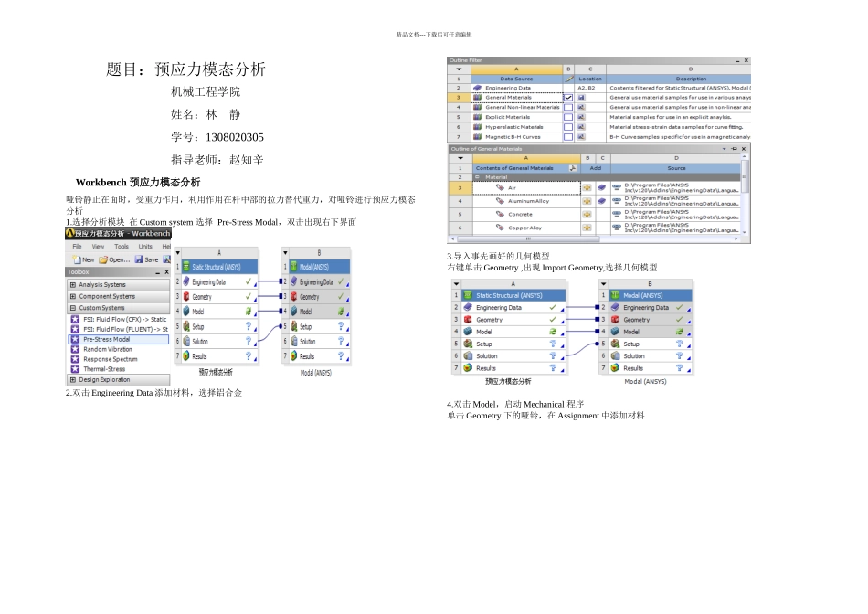
Task: Open the Outline Filter table corner dropdown arrow
Action: point(459,69)
